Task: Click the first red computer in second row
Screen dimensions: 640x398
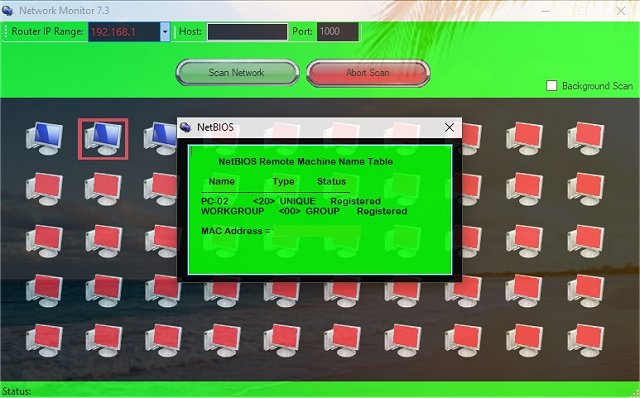Action: (x=44, y=189)
